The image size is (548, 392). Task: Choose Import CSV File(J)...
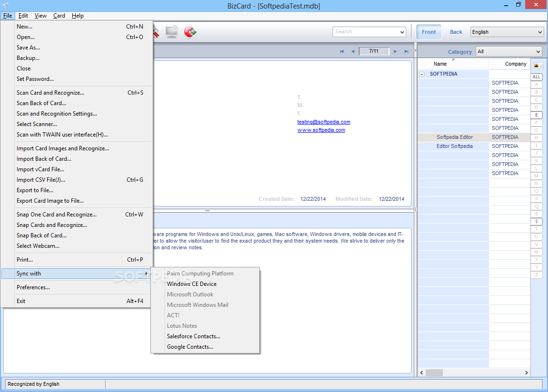[77, 180]
